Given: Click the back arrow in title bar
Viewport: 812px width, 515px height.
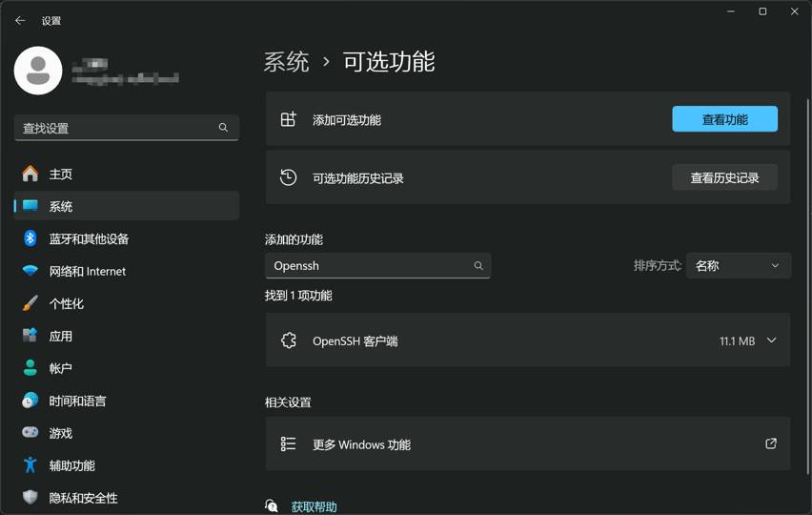Looking at the screenshot, I should coord(20,21).
